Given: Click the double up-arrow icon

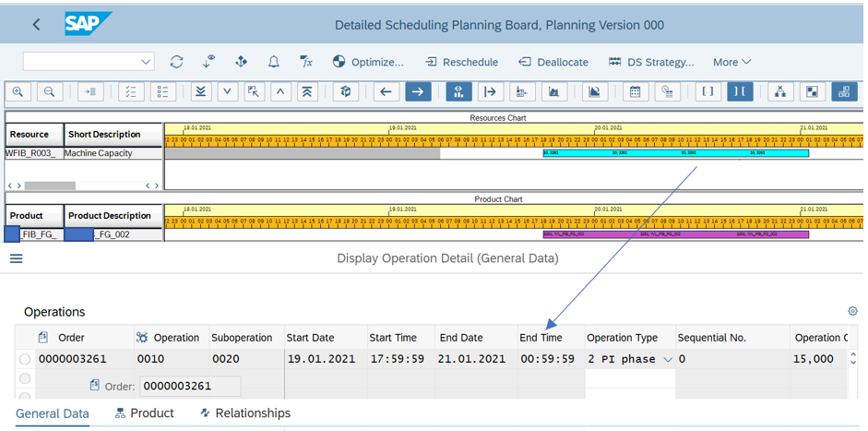Looking at the screenshot, I should (x=307, y=92).
